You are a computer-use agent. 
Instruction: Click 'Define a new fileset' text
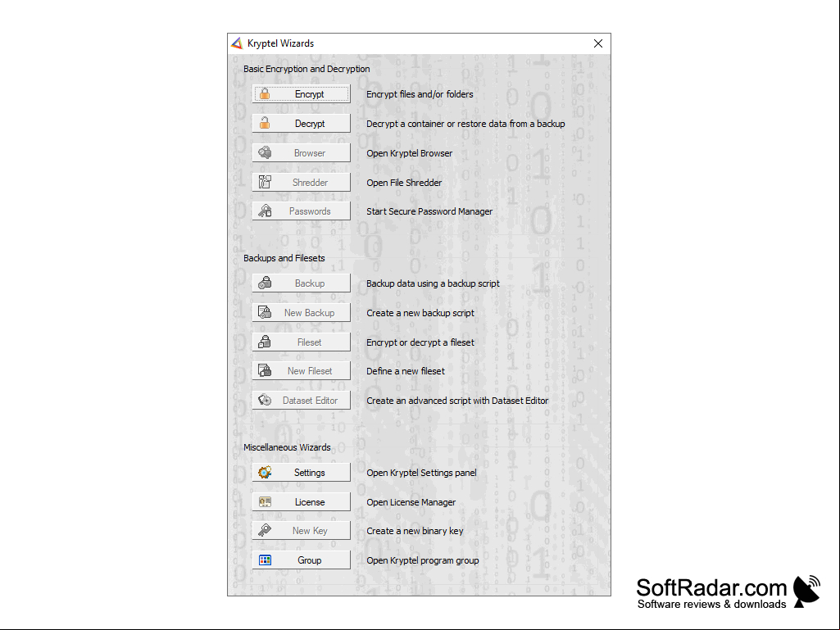[x=406, y=371]
